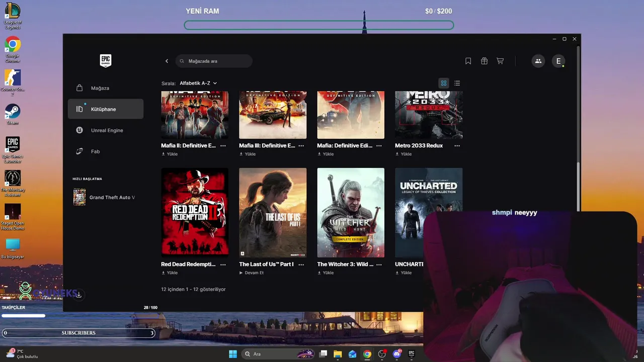The width and height of the screenshot is (644, 362).
Task: Open The Mortuary Assistant desktop shortcut
Action: pyautogui.click(x=13, y=183)
